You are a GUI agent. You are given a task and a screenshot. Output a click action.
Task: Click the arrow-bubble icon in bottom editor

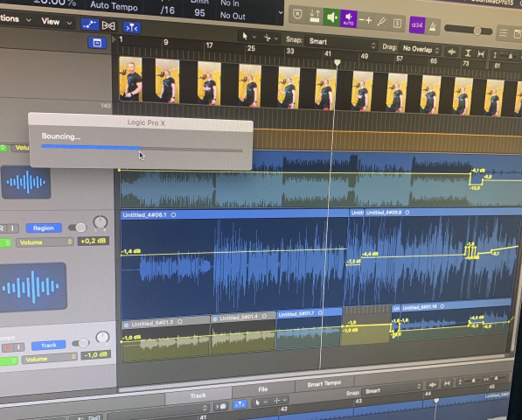tap(220, 406)
